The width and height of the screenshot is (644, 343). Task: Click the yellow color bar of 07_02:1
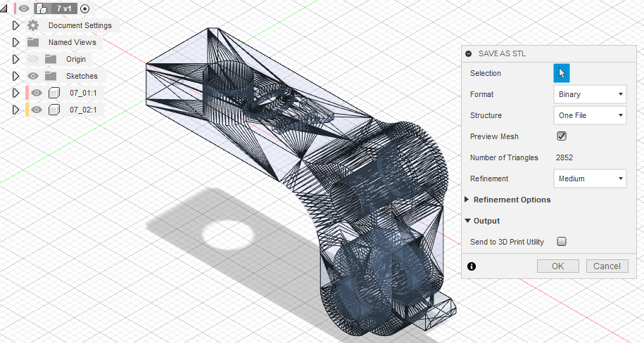[x=27, y=110]
